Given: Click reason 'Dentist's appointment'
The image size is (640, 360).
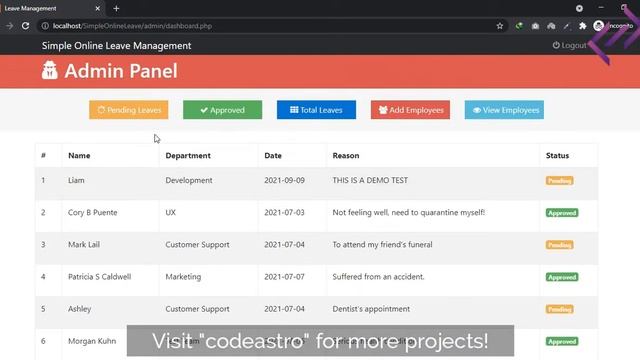Looking at the screenshot, I should tap(371, 309).
